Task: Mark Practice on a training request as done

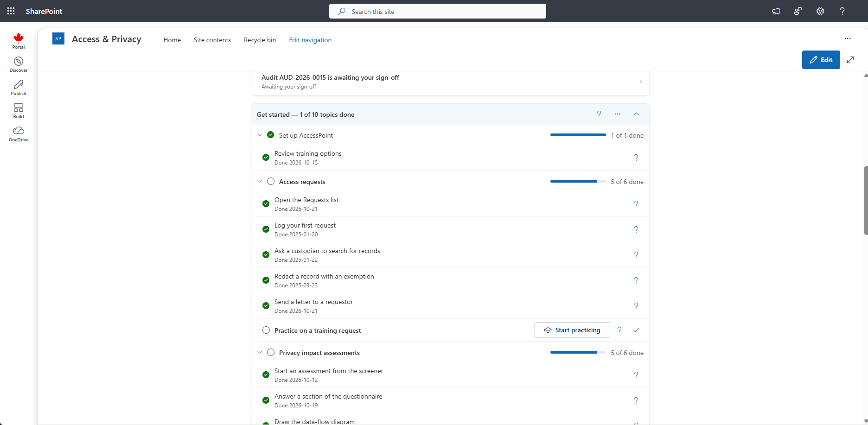Action: coord(636,330)
